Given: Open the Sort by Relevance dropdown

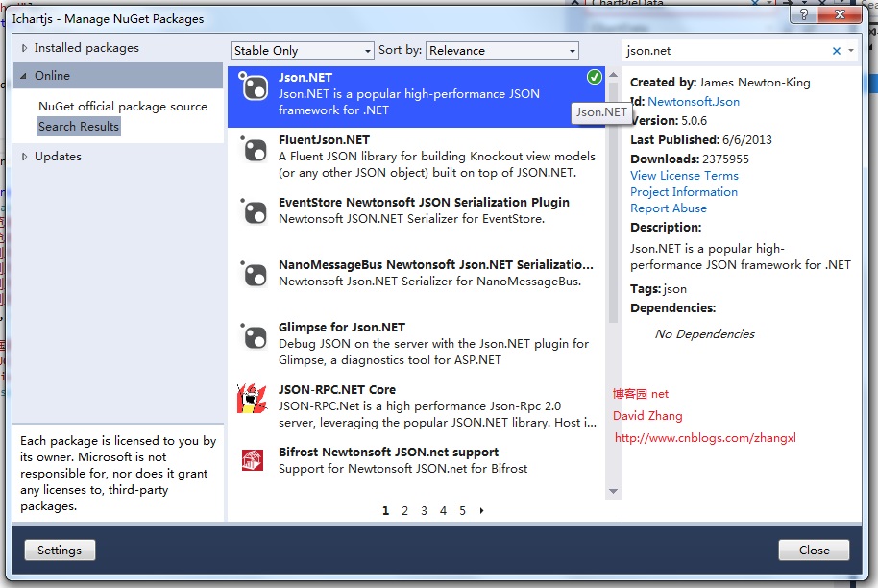Looking at the screenshot, I should (501, 50).
